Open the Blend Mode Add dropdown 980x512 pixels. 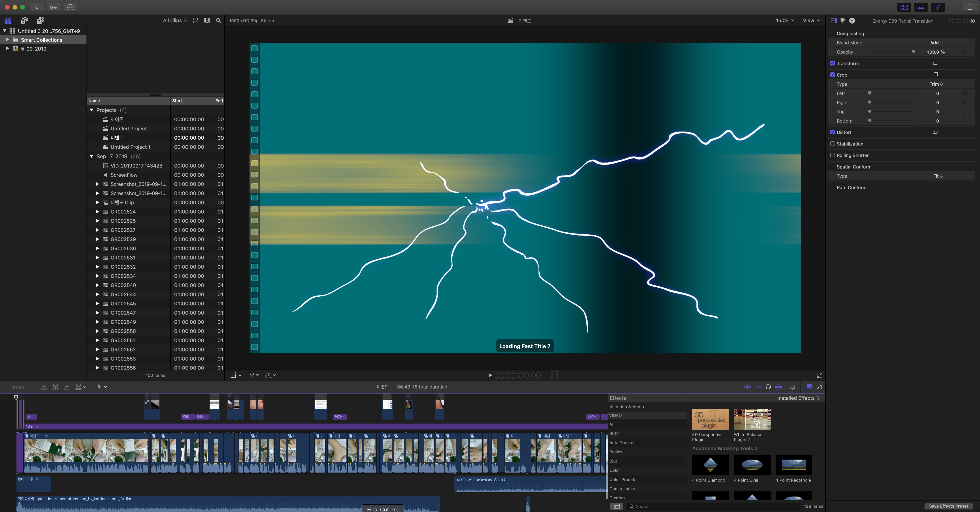tap(936, 43)
